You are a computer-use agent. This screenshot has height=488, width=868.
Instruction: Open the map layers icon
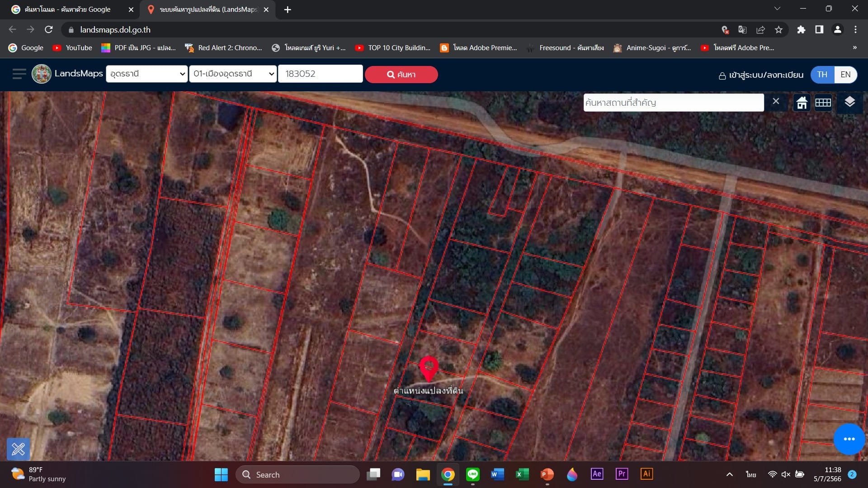click(x=849, y=102)
